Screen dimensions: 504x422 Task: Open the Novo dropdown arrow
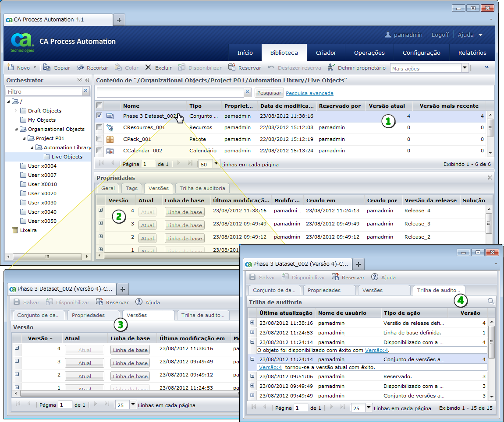click(x=35, y=68)
